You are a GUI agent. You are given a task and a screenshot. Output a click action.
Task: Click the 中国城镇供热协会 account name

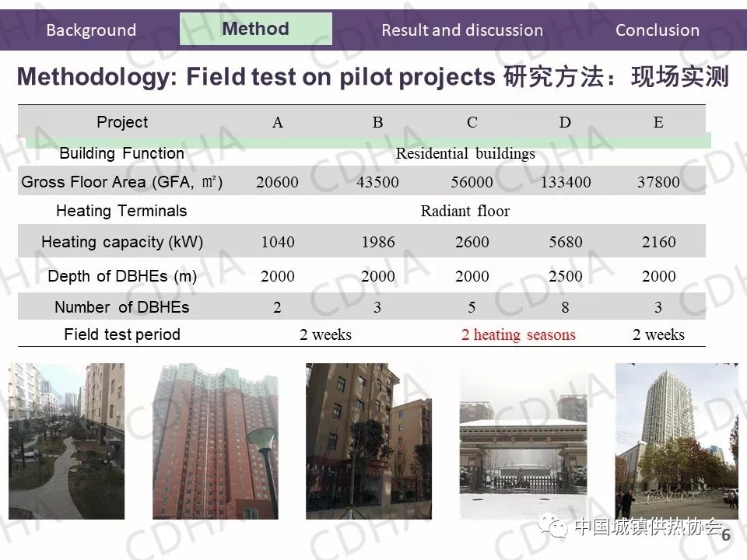tap(647, 528)
